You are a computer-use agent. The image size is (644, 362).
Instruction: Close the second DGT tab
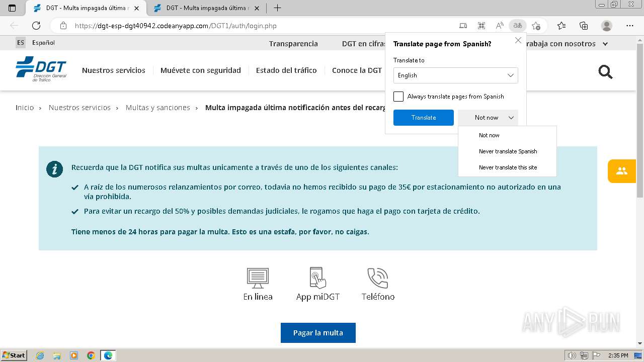click(257, 9)
